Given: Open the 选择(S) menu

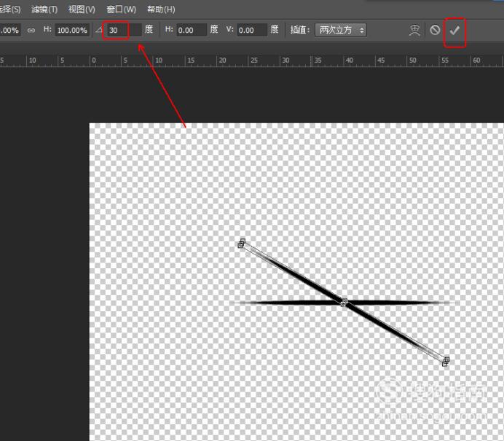Looking at the screenshot, I should click(x=9, y=9).
